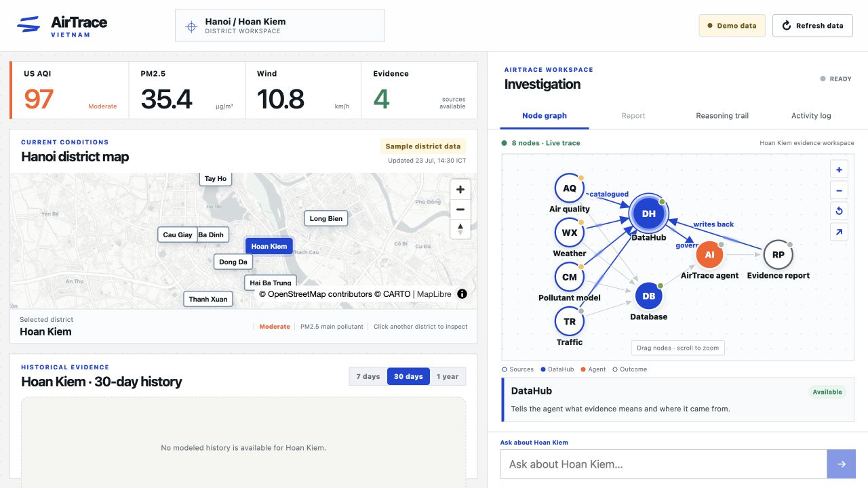Select Hoan Kiem district marker on map
The image size is (868, 488).
269,246
